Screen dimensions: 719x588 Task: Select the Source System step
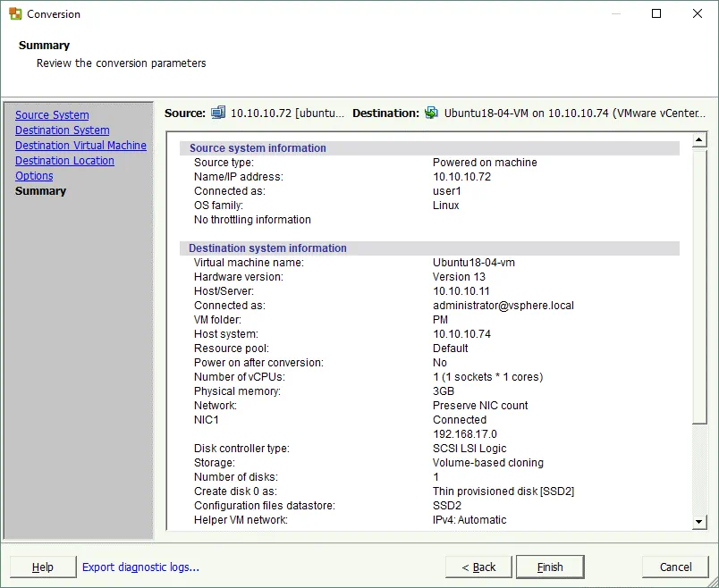point(51,114)
